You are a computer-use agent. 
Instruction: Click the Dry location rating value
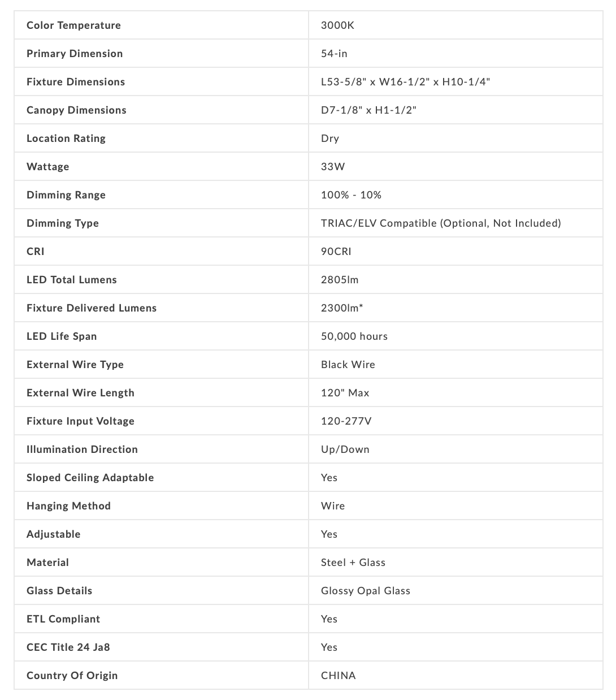click(330, 139)
